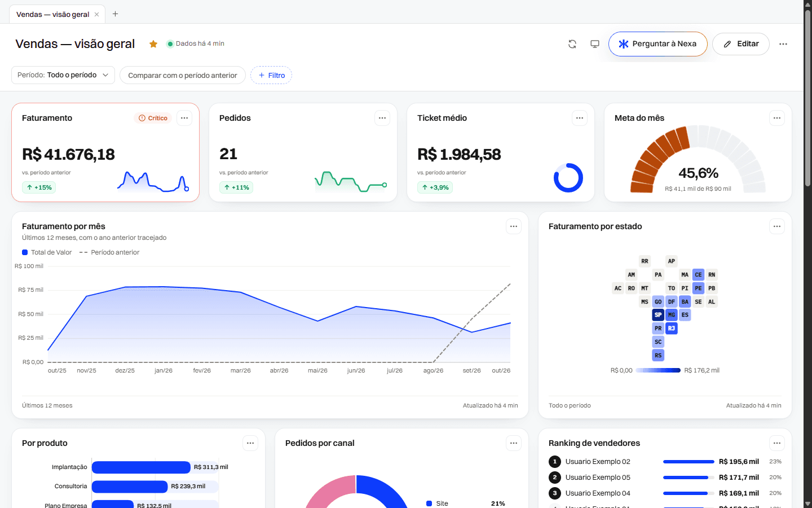Open Pedidos card options menu
Image resolution: width=812 pixels, height=508 pixels.
pos(382,118)
